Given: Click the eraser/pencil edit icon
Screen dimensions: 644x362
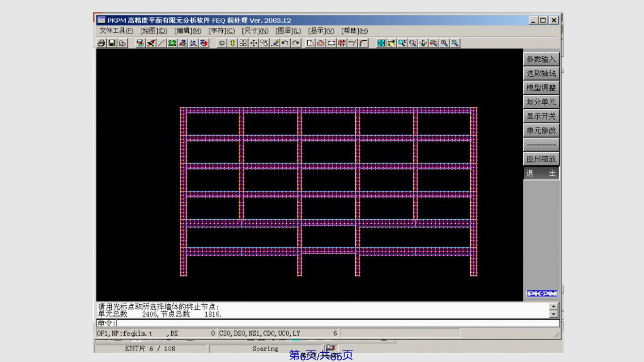Looking at the screenshot, I should (x=275, y=43).
